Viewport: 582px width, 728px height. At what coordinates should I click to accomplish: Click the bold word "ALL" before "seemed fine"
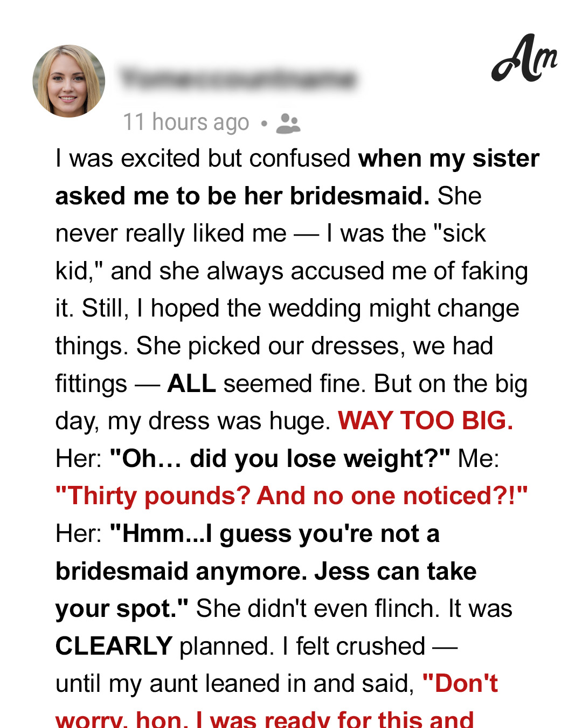click(191, 383)
